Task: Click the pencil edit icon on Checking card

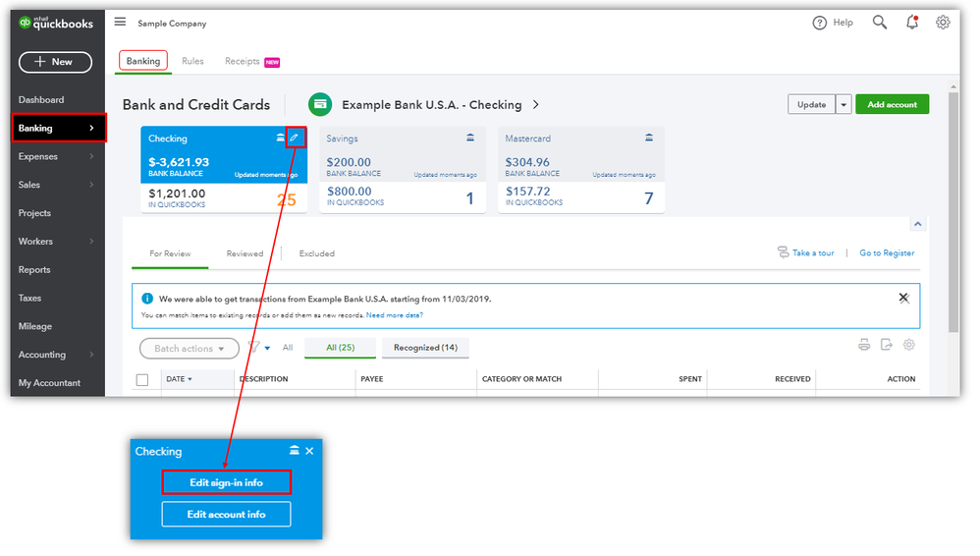Action: [x=295, y=138]
